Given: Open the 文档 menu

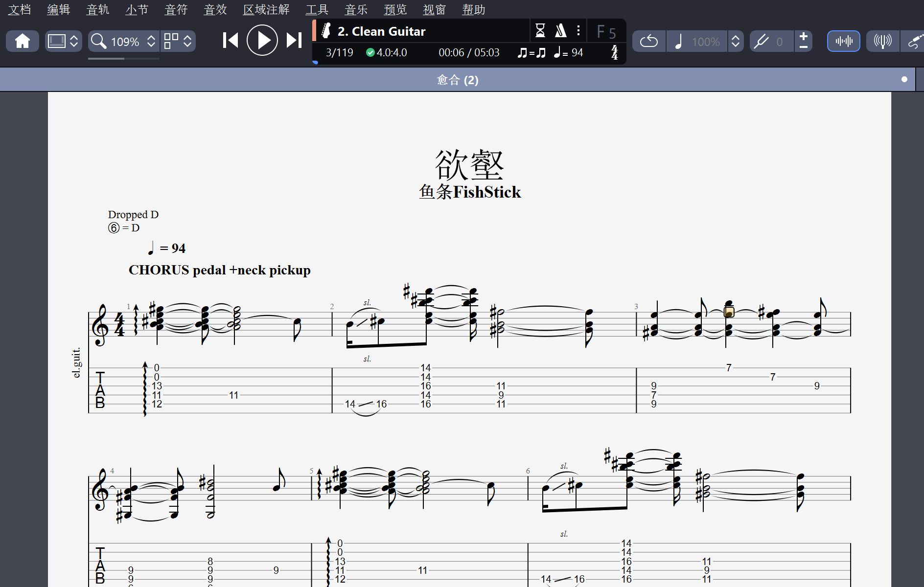Looking at the screenshot, I should [x=20, y=10].
